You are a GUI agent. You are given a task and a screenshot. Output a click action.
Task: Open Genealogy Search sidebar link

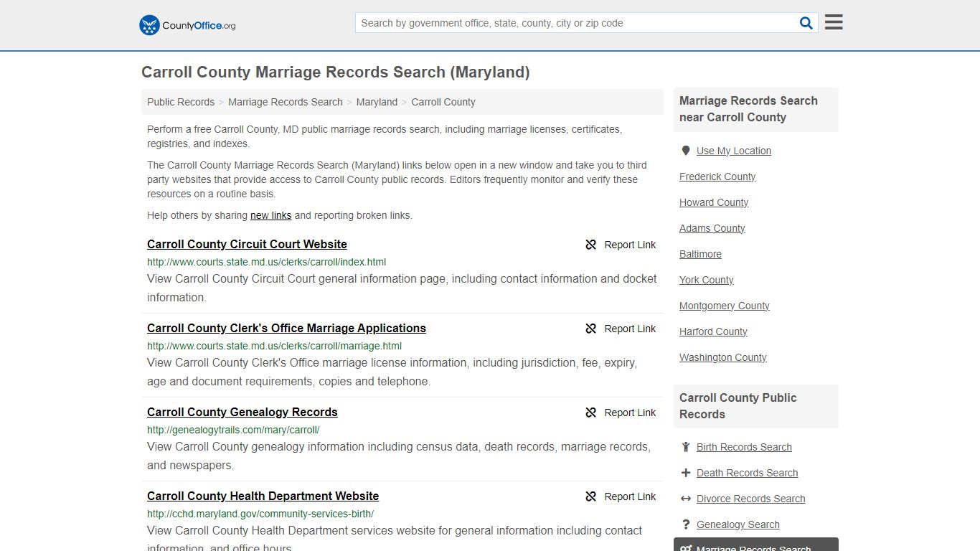(738, 524)
